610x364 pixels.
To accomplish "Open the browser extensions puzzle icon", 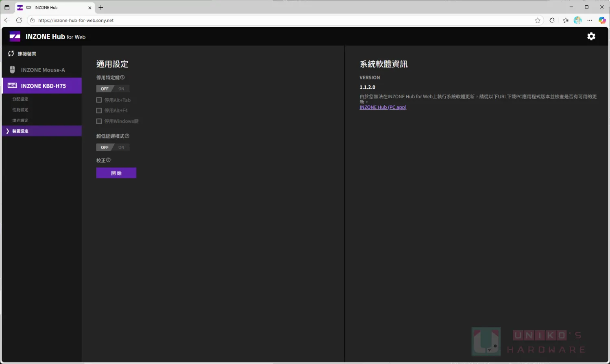I will click(x=552, y=20).
